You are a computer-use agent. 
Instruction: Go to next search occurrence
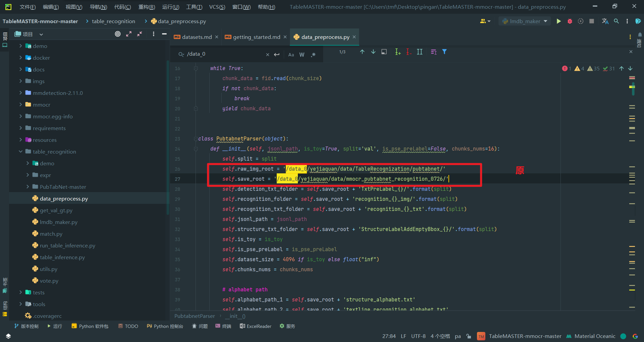coord(373,52)
